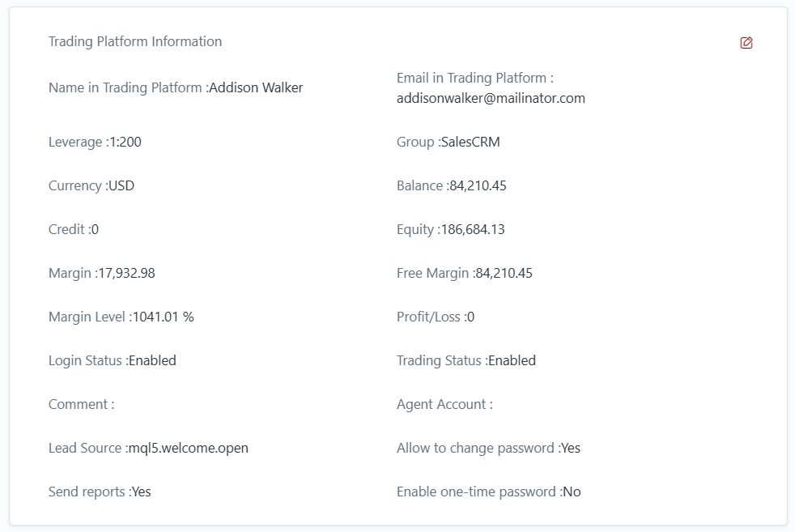
Task: Click the Send reports Yes value
Action: tap(141, 492)
